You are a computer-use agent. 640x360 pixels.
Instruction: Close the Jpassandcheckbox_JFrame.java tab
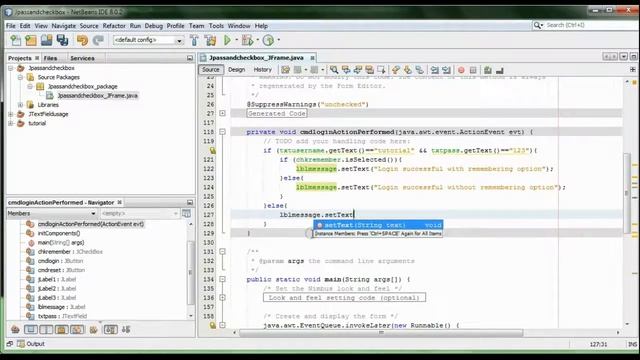click(x=312, y=58)
